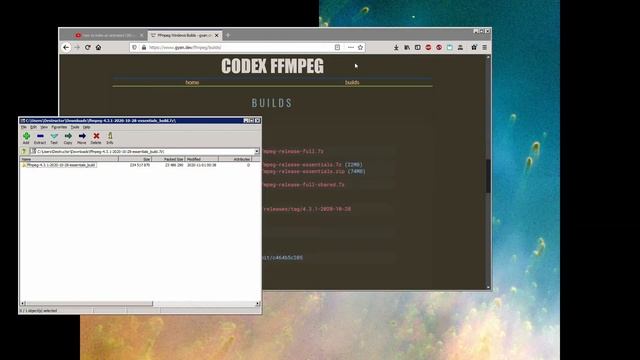The image size is (640, 360).
Task: Open the Help menu in 7-Zip
Action: click(87, 127)
